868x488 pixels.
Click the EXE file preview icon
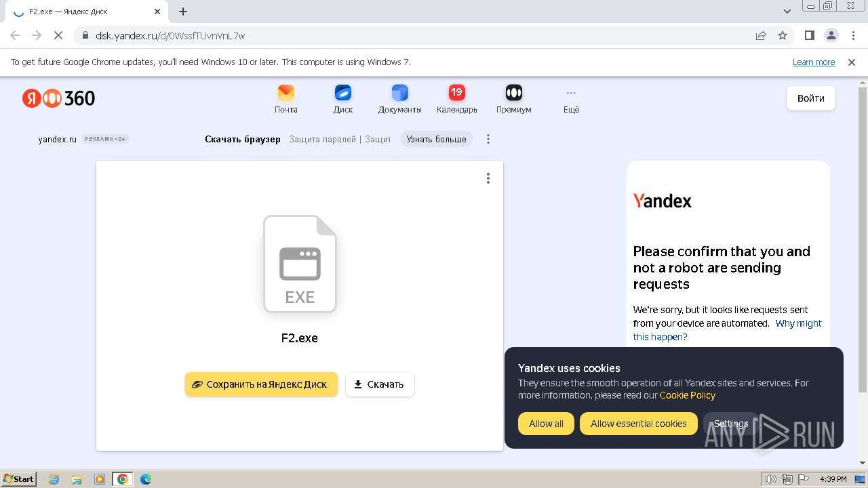pos(300,264)
